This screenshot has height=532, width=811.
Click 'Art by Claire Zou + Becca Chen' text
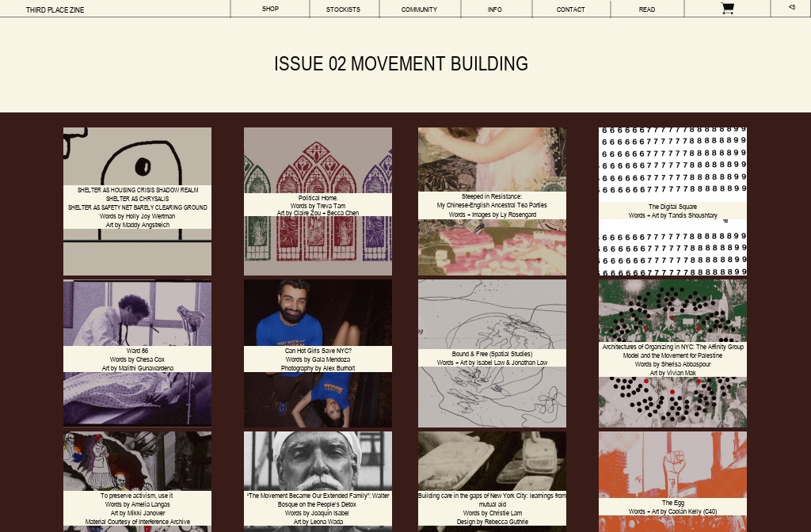click(318, 213)
